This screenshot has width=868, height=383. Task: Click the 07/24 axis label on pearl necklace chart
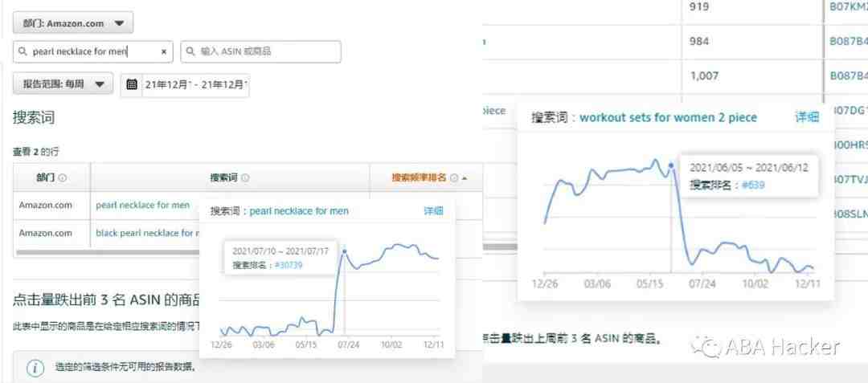[x=348, y=344]
